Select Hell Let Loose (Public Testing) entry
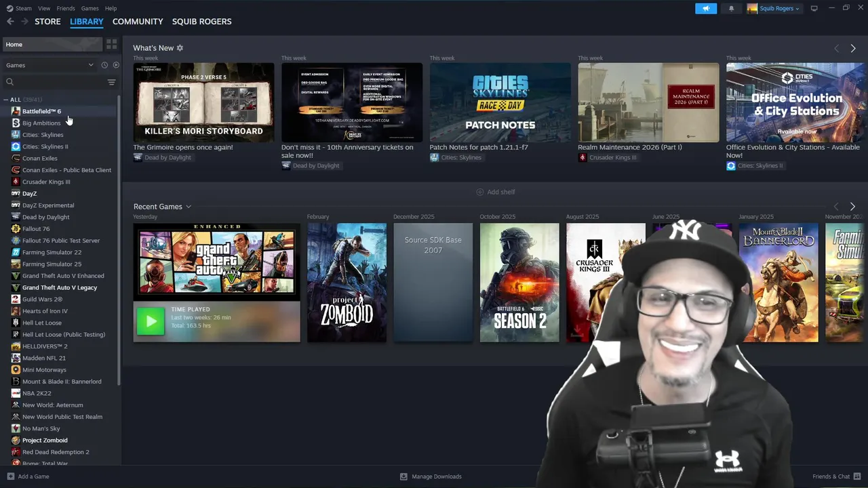The width and height of the screenshot is (868, 488). click(x=64, y=334)
